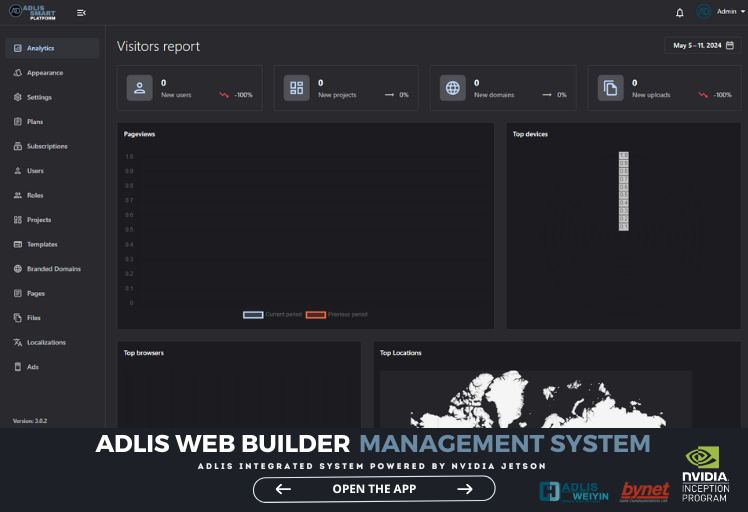The height and width of the screenshot is (512, 748).
Task: Open Subscriptions in the sidebar
Action: (x=47, y=146)
